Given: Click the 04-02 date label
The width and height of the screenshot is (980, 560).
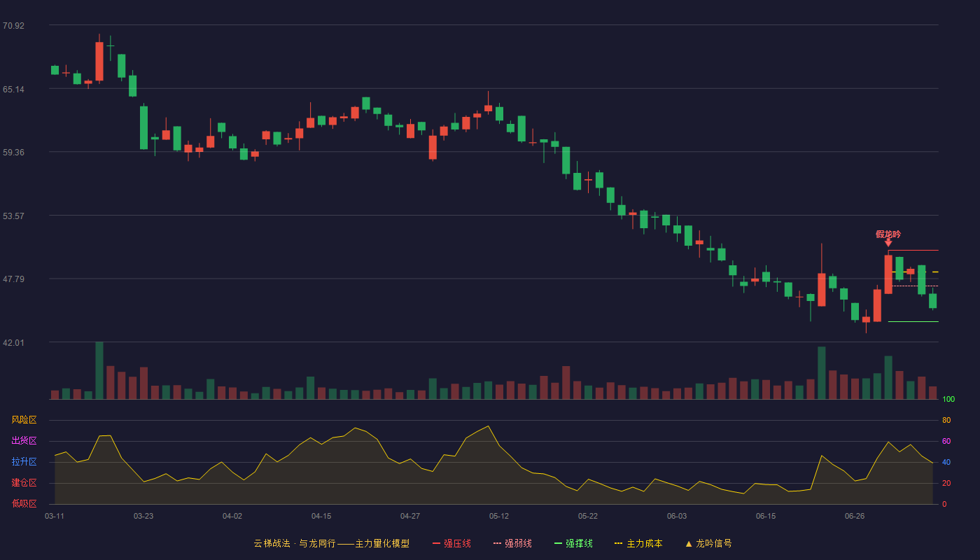Looking at the screenshot, I should click(232, 516).
